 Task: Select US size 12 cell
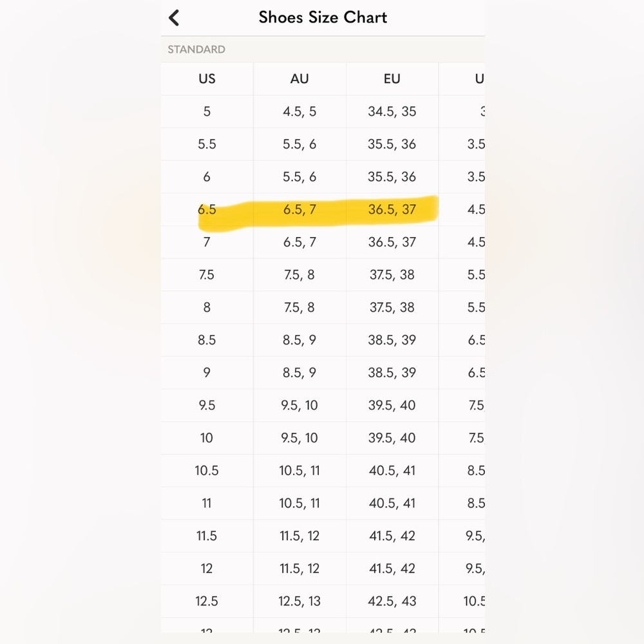[x=207, y=569]
